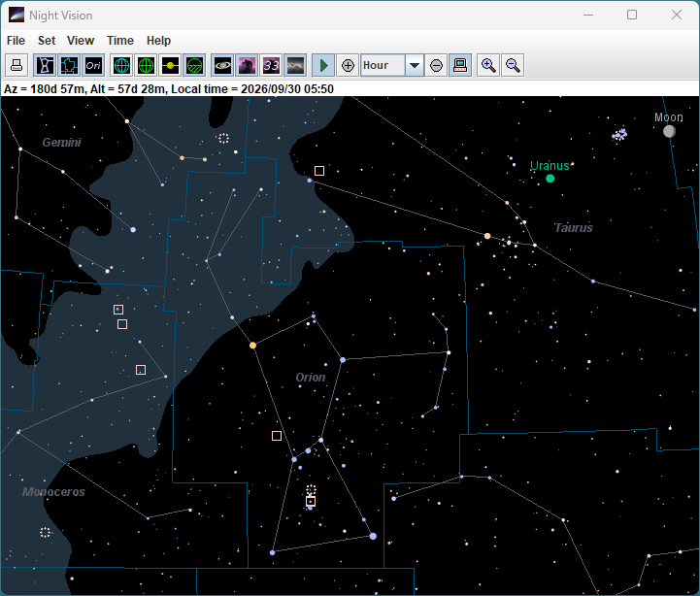This screenshot has width=700, height=596.
Task: Open the Time menu
Action: click(x=120, y=41)
